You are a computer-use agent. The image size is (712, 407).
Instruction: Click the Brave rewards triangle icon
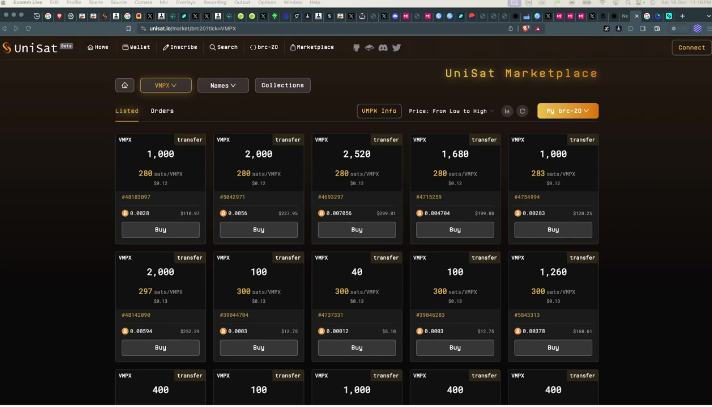pos(538,29)
